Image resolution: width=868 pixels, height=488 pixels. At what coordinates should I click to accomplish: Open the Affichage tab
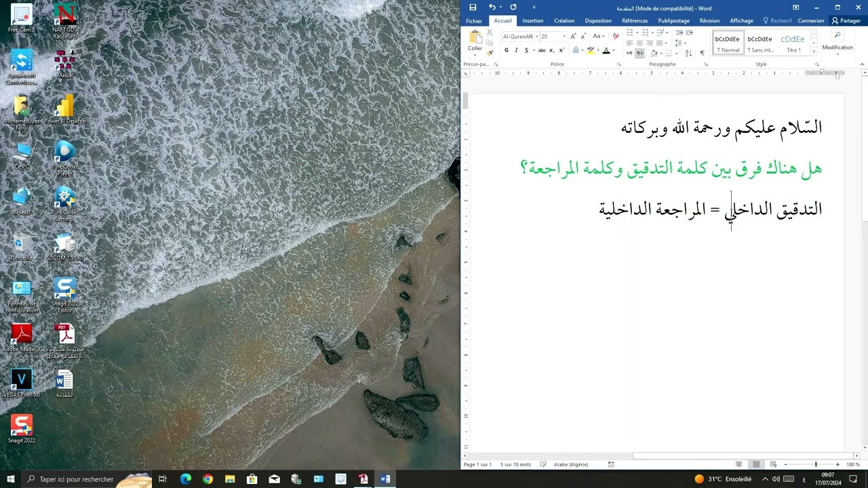coord(741,21)
